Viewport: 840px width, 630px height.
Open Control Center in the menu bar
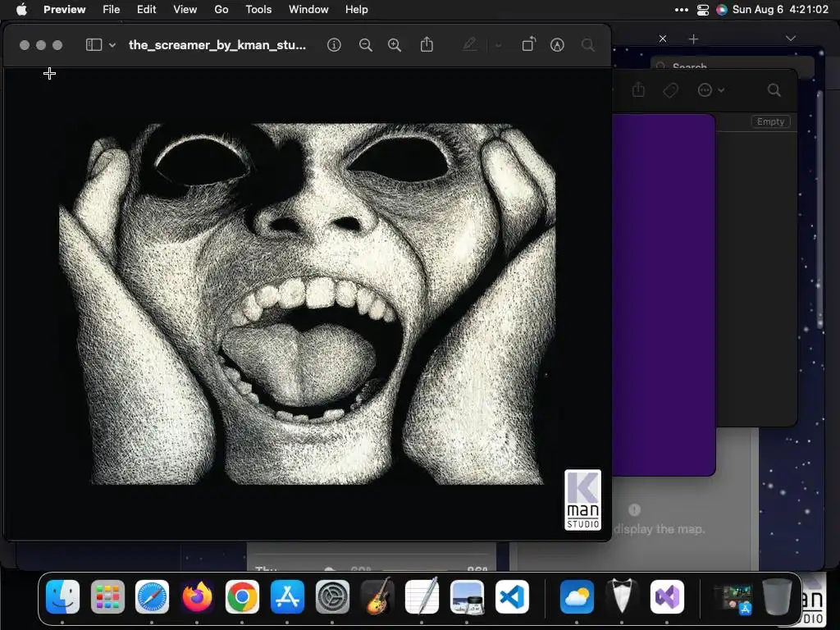point(703,10)
